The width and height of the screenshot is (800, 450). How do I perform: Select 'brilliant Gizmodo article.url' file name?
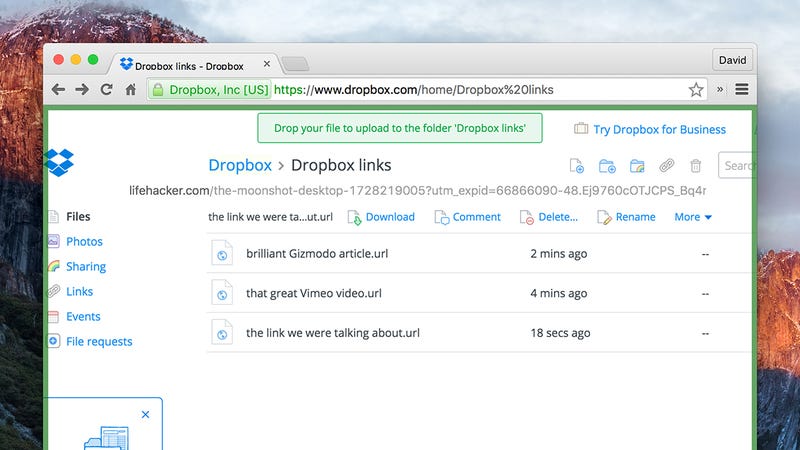[x=317, y=254]
